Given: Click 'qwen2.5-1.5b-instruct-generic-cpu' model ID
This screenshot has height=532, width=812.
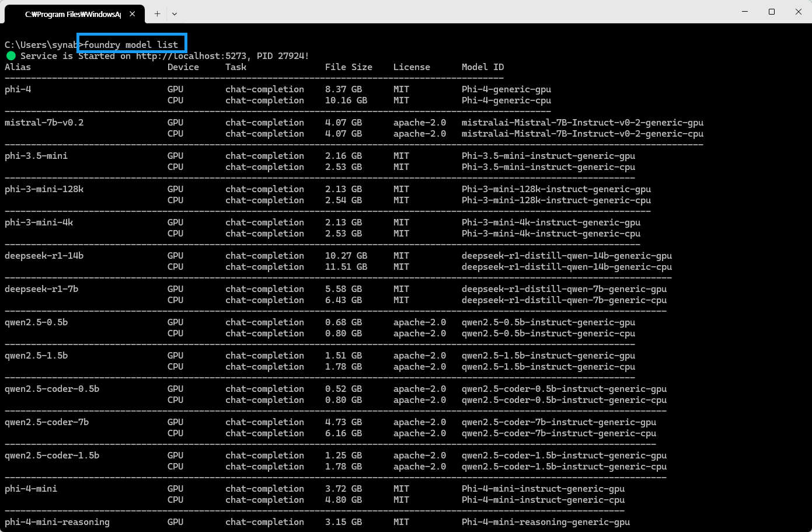Looking at the screenshot, I should (548, 367).
